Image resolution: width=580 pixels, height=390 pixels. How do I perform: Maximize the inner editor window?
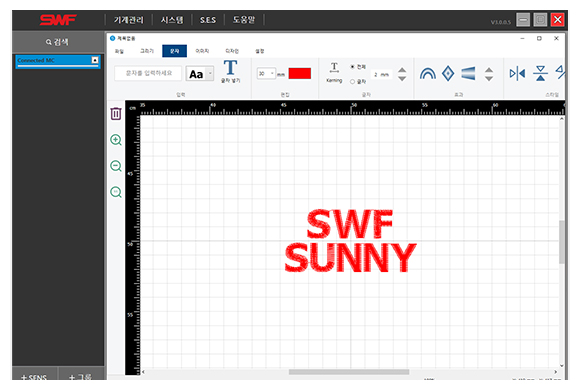[539, 38]
